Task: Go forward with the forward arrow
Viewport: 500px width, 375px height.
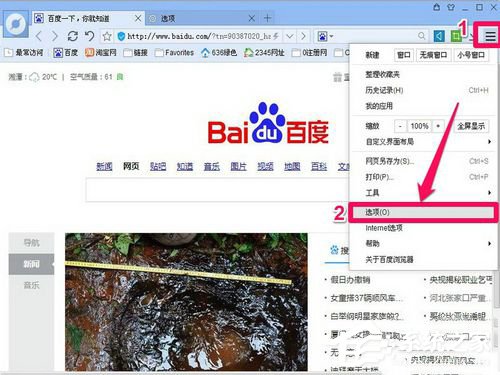Action: [x=55, y=36]
